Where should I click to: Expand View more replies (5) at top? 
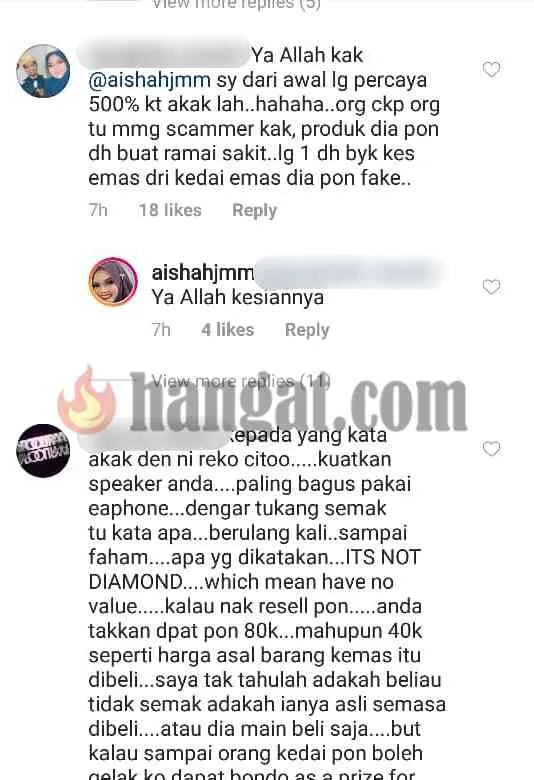[236, 4]
